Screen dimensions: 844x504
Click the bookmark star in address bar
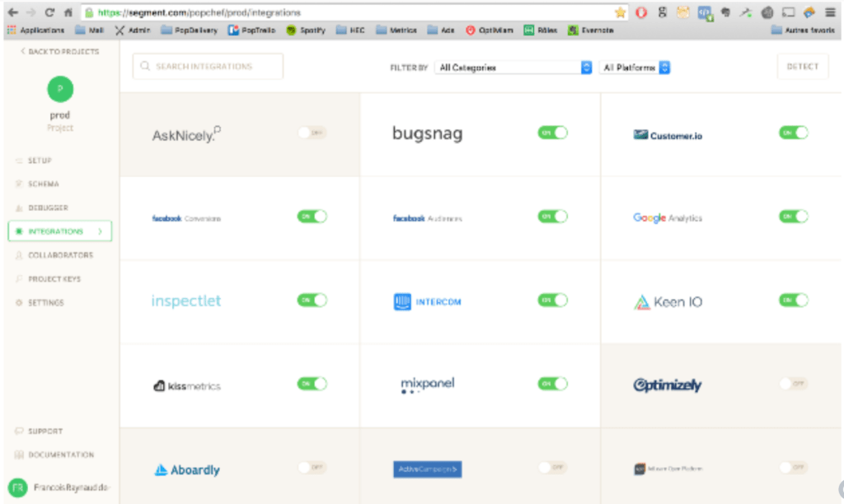(x=620, y=12)
